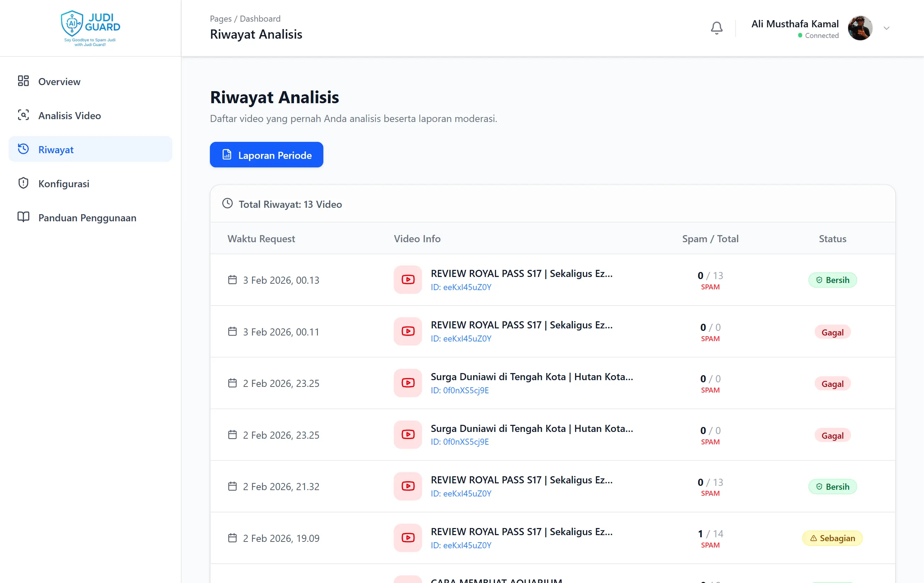
Task: Click the Waktu Request column header
Action: click(x=261, y=239)
